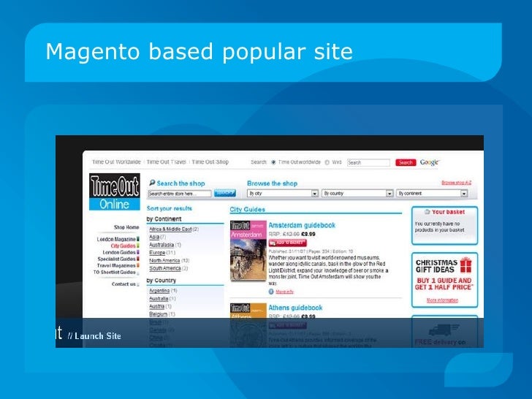Open City Guides category in sidebar
The width and height of the screenshot is (532, 399).
click(x=123, y=246)
